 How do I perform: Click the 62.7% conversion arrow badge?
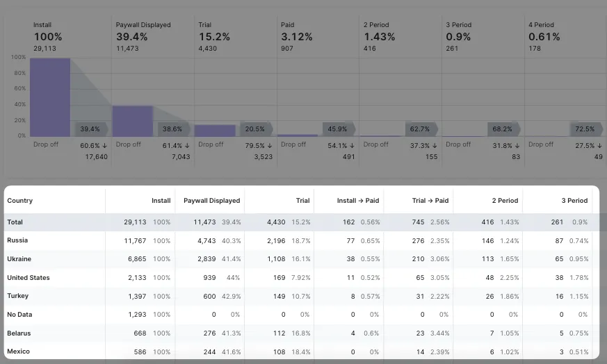(x=421, y=129)
